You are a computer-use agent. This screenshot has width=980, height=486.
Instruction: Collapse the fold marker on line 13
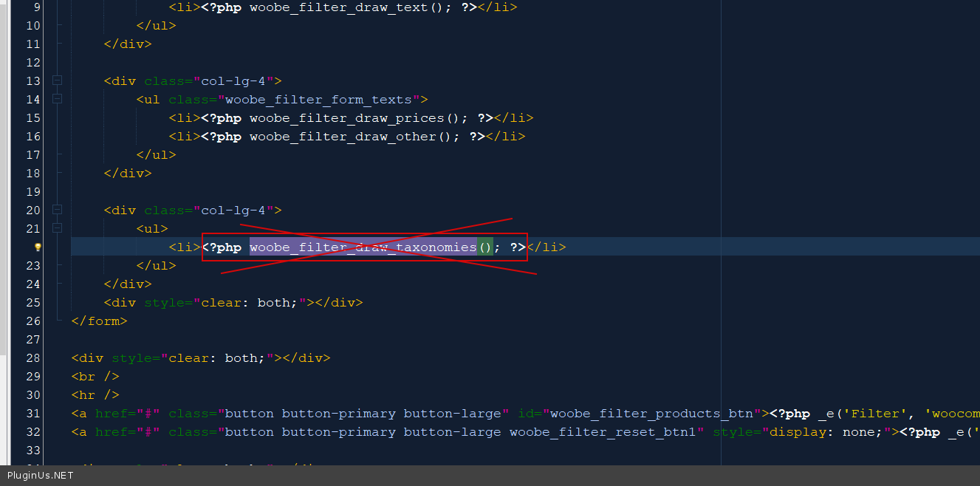tap(57, 81)
